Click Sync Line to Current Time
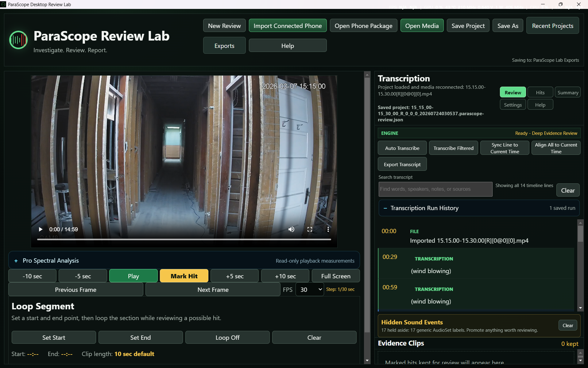This screenshot has width=588, height=368. [x=505, y=148]
